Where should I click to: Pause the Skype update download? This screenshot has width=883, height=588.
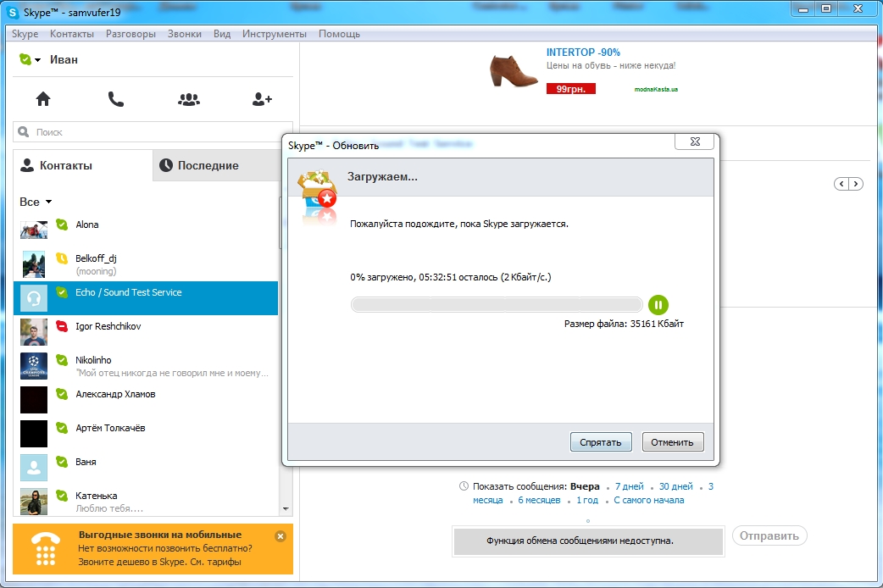658,305
